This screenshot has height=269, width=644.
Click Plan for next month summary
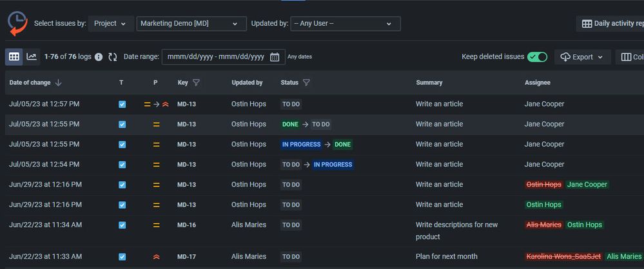[447, 257]
